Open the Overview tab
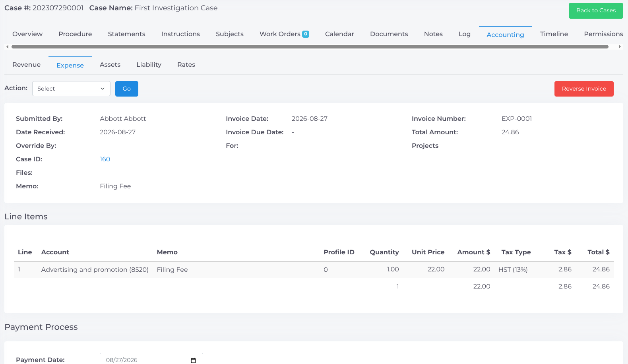628x364 pixels. pos(27,34)
